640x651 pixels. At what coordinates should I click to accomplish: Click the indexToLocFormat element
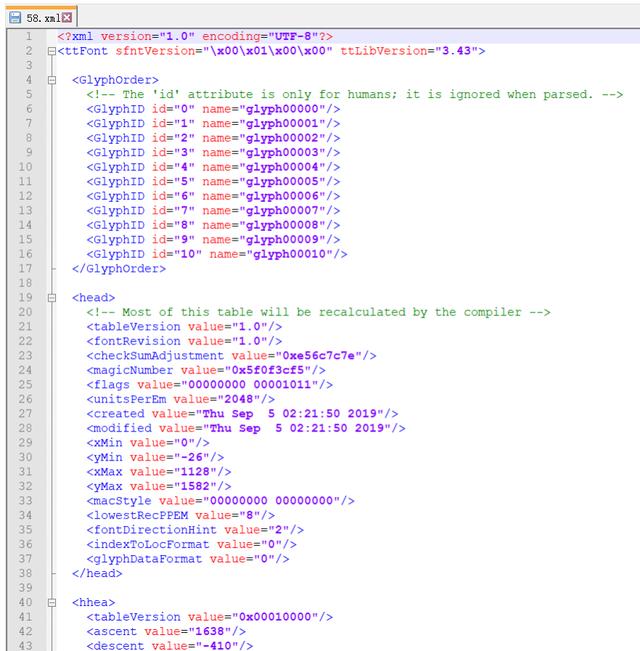[x=191, y=545]
